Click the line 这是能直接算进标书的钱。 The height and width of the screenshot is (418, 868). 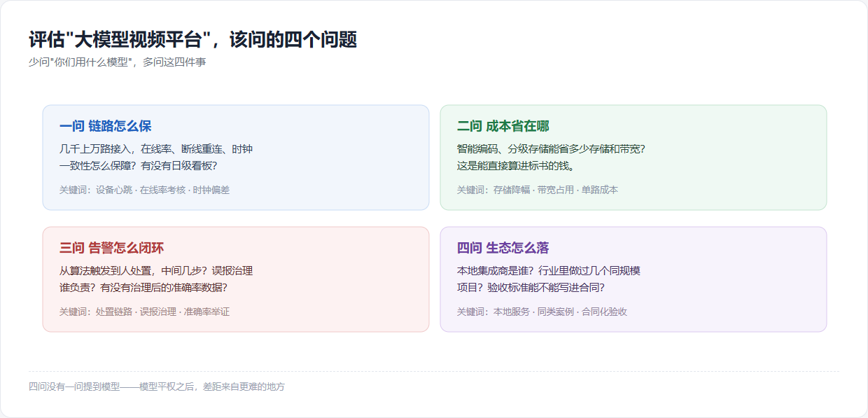(516, 166)
